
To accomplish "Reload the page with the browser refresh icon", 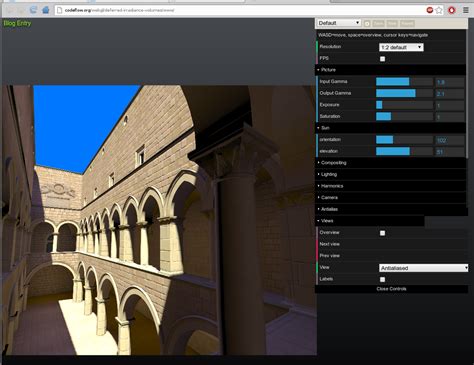I will click(33, 10).
